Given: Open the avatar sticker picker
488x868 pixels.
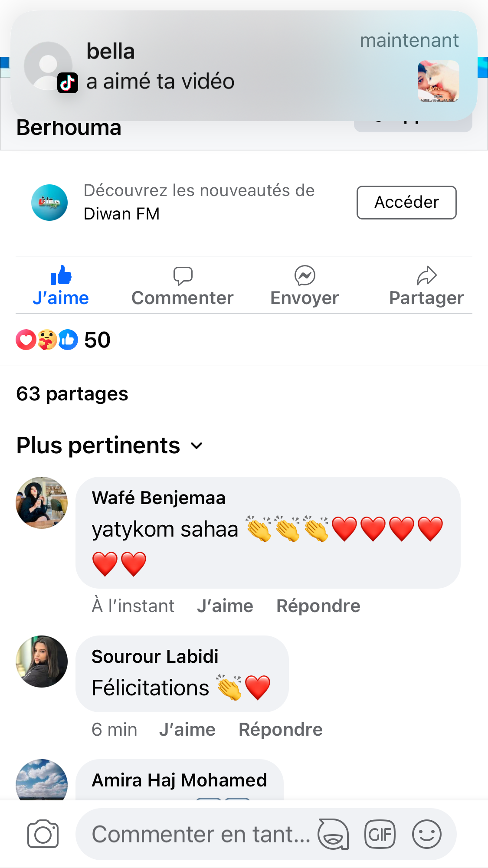Looking at the screenshot, I should (x=333, y=834).
